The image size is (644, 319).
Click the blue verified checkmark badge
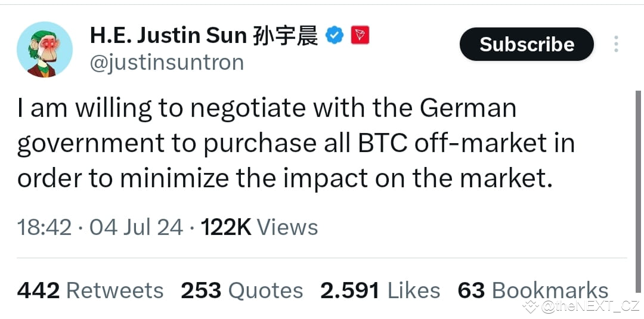click(x=335, y=36)
